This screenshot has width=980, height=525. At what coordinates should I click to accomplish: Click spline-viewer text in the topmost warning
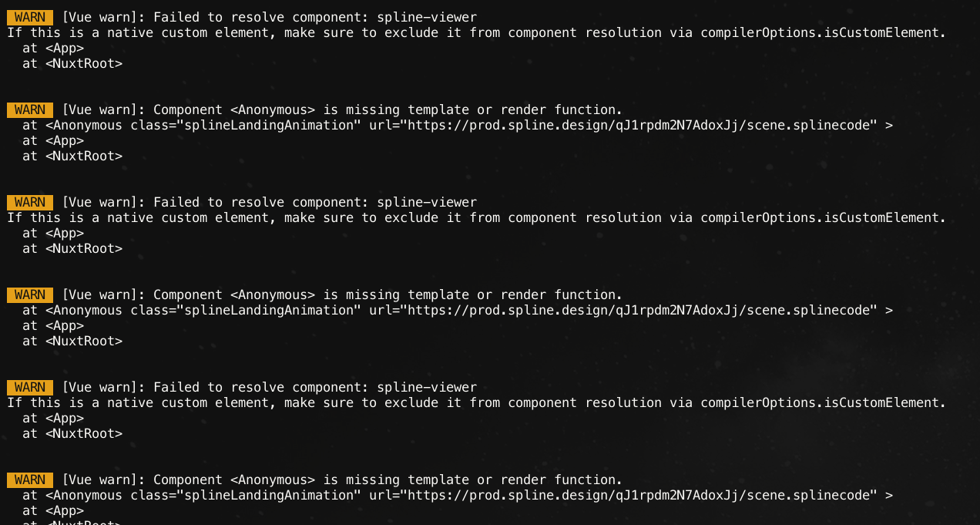[427, 17]
